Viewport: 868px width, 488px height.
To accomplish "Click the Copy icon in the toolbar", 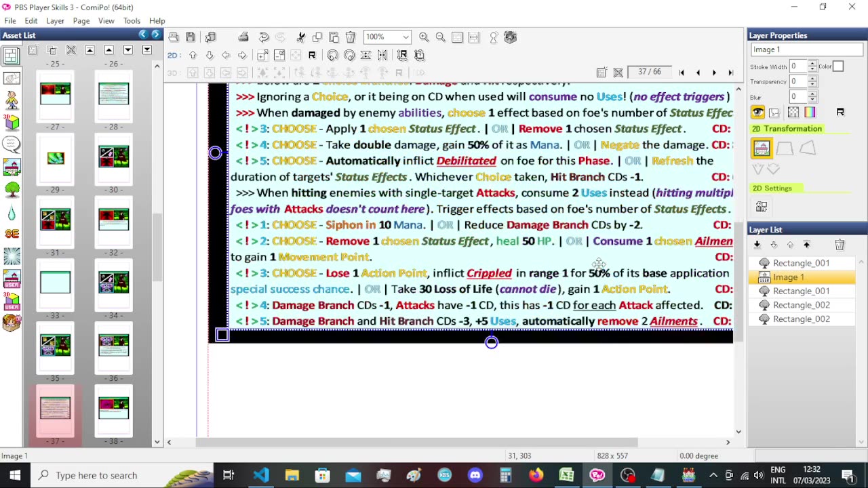I will [317, 37].
